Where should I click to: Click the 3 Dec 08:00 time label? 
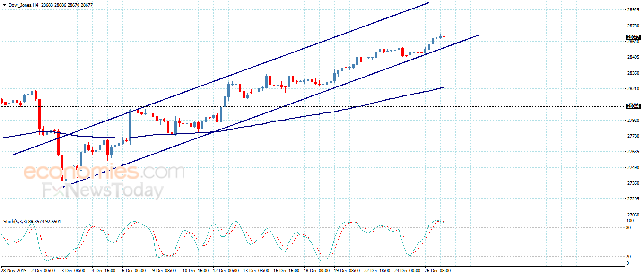click(73, 271)
